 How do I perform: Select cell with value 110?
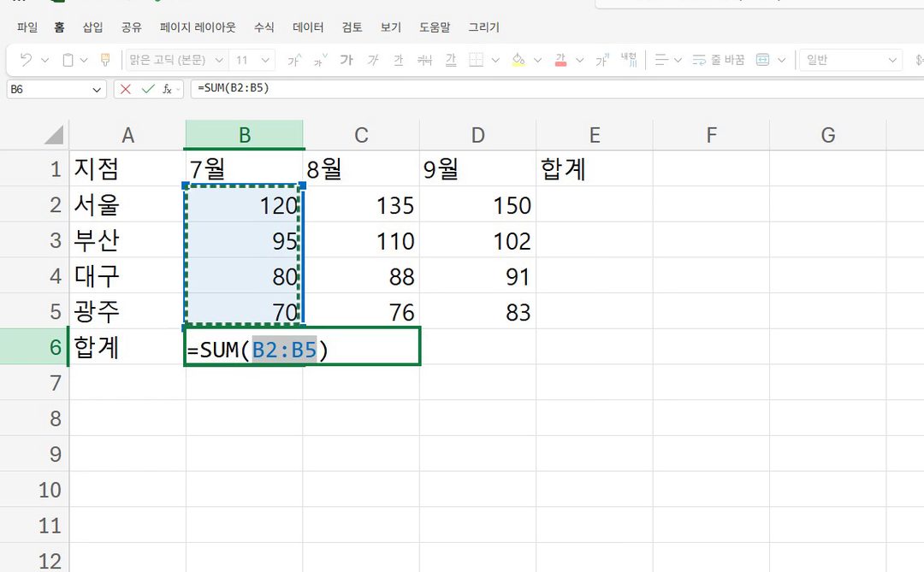(x=361, y=239)
